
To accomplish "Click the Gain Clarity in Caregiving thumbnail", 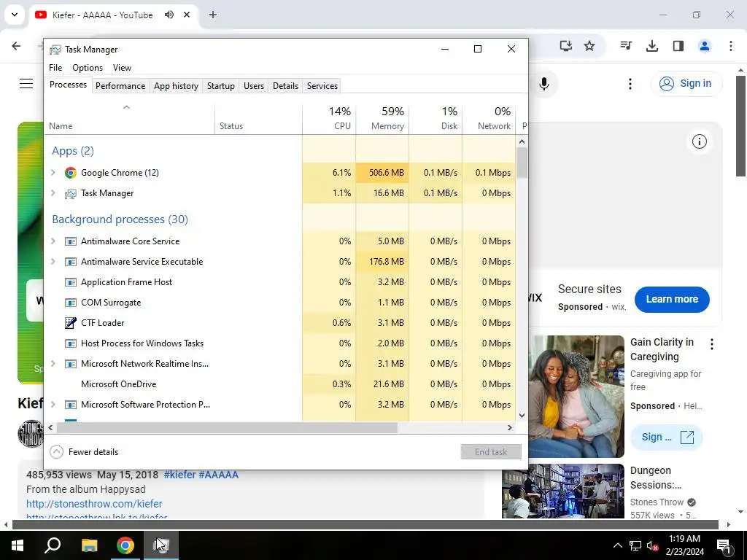I will [x=576, y=396].
